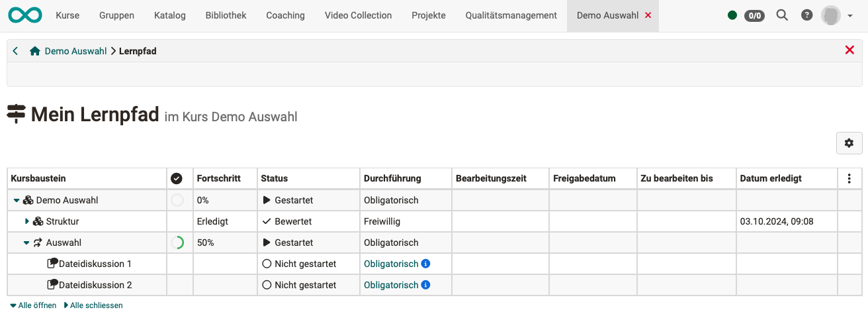Collapse the Demo Auswahl tree node

[x=17, y=200]
